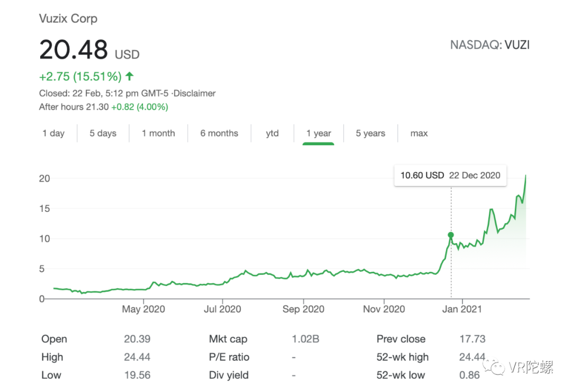Click the High value 24.44

137,357
